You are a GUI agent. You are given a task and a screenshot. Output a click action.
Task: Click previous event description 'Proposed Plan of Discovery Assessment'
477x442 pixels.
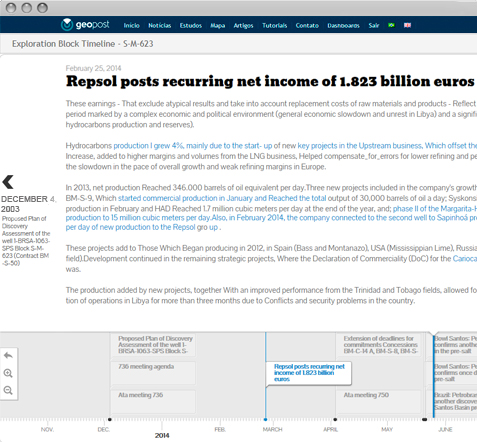point(26,241)
